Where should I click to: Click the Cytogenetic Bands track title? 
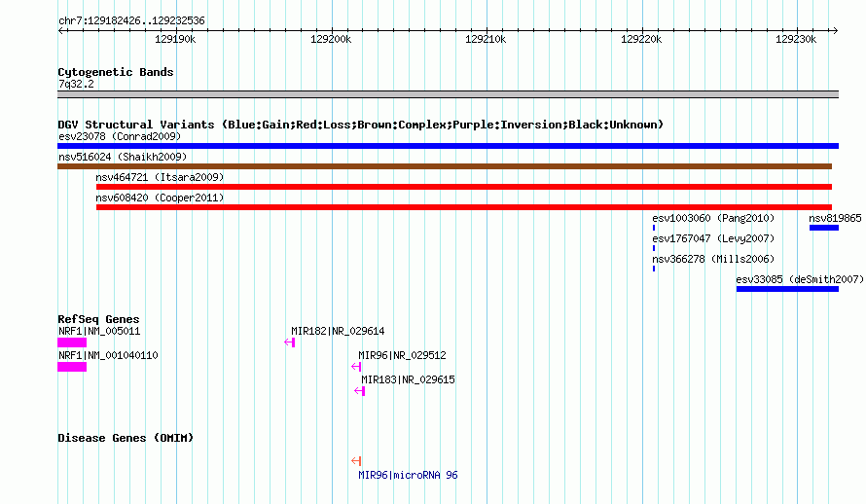[x=116, y=72]
